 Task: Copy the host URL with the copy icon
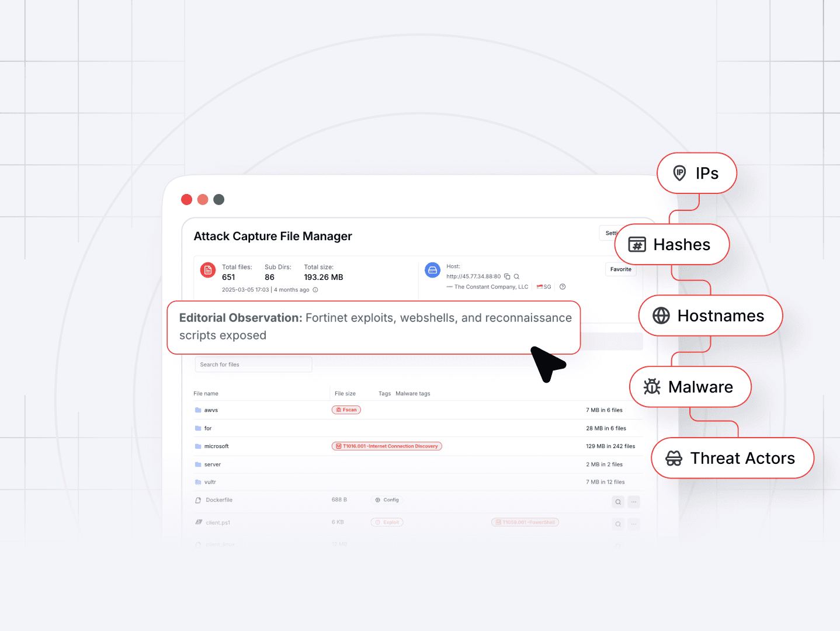(507, 276)
